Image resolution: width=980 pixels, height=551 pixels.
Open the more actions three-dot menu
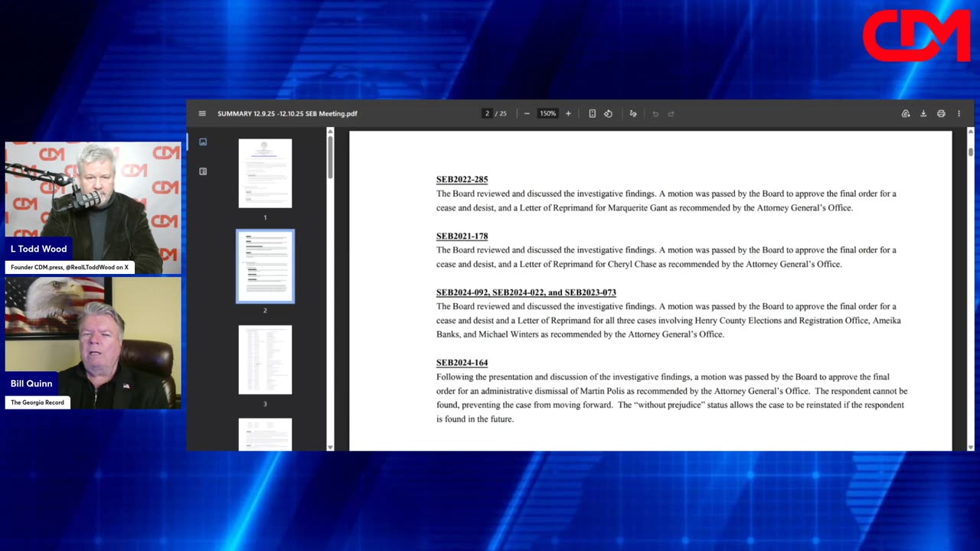[959, 113]
